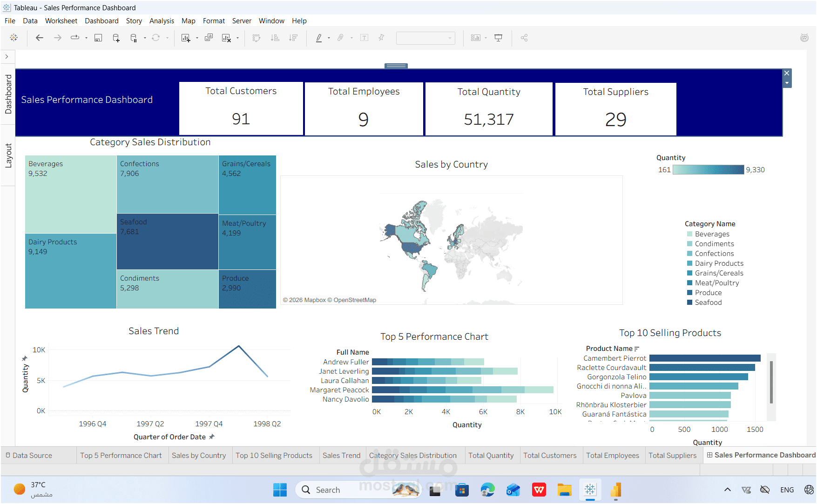Click the drag handle above the dashboard header
The image size is (817, 504).
tap(396, 66)
